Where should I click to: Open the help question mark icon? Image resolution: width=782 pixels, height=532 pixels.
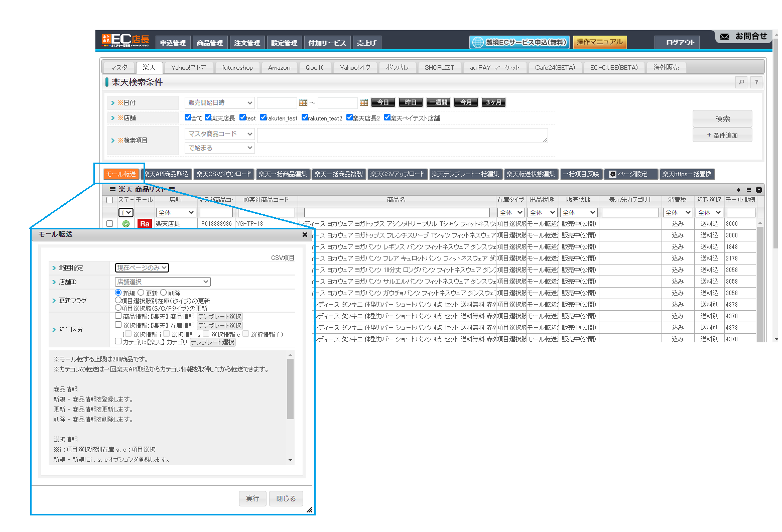click(756, 82)
